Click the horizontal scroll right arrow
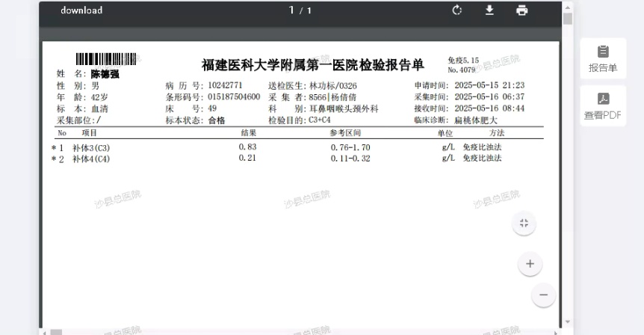This screenshot has width=644, height=335. pyautogui.click(x=555, y=332)
